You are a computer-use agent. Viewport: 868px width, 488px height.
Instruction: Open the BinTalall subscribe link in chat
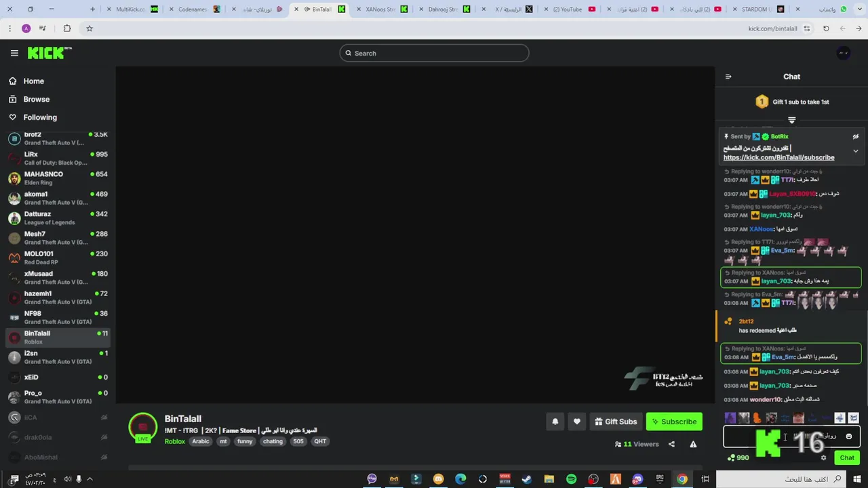click(778, 157)
